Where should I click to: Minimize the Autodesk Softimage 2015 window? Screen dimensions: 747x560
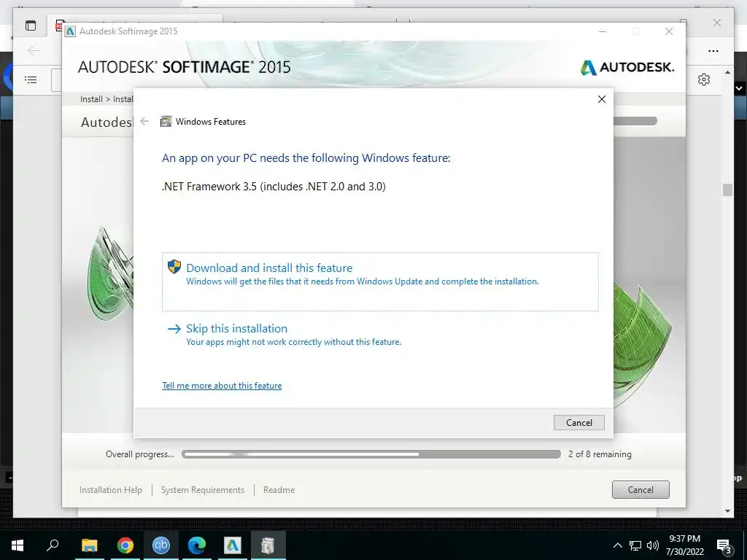click(x=603, y=31)
